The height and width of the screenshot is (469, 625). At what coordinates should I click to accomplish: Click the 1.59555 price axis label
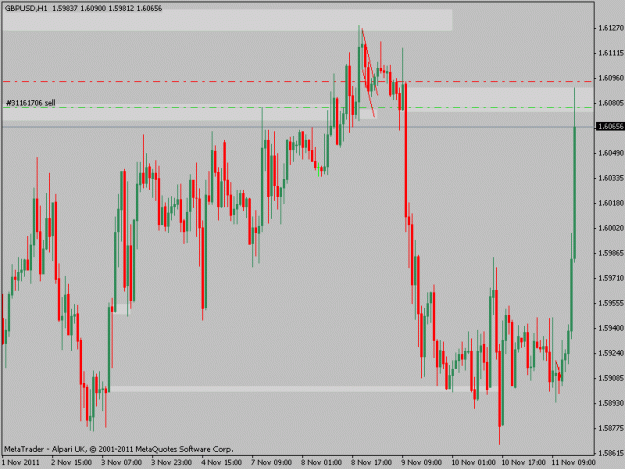coord(610,303)
